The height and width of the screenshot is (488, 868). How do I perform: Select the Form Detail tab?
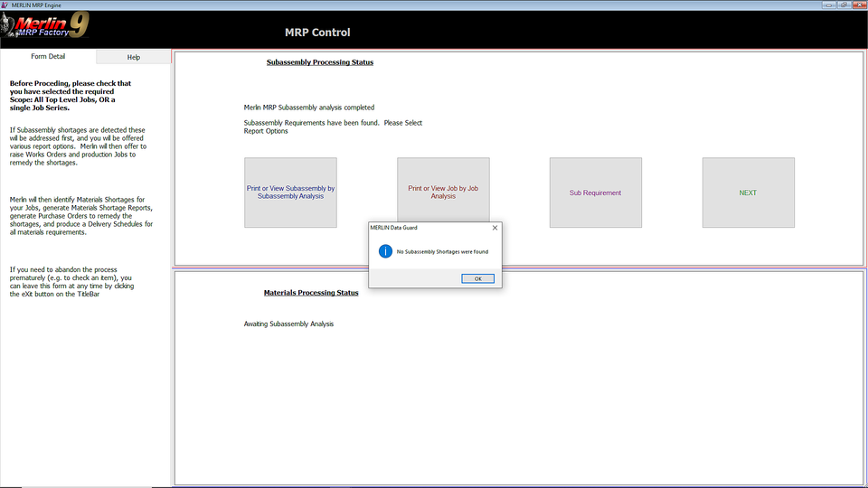48,57
